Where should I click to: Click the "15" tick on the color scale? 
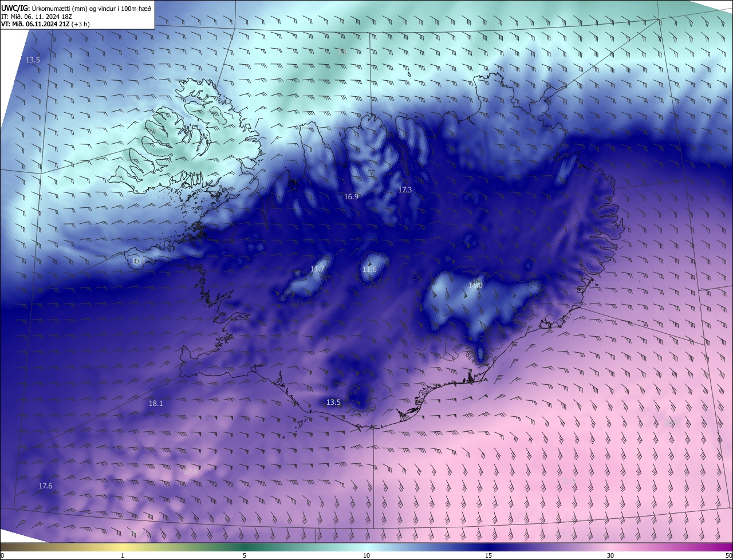[x=488, y=555]
